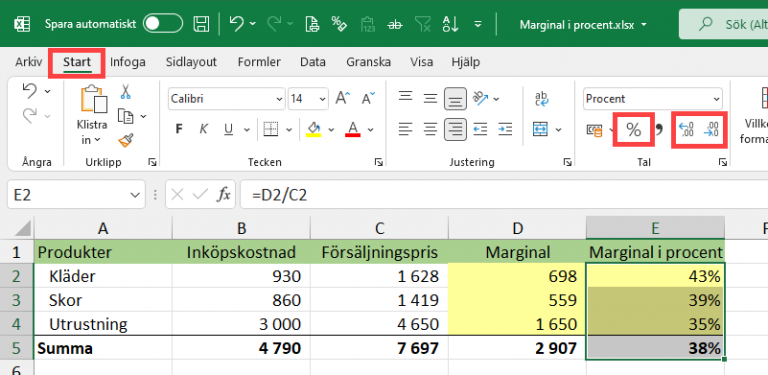Select cell containing 43%

coord(655,276)
